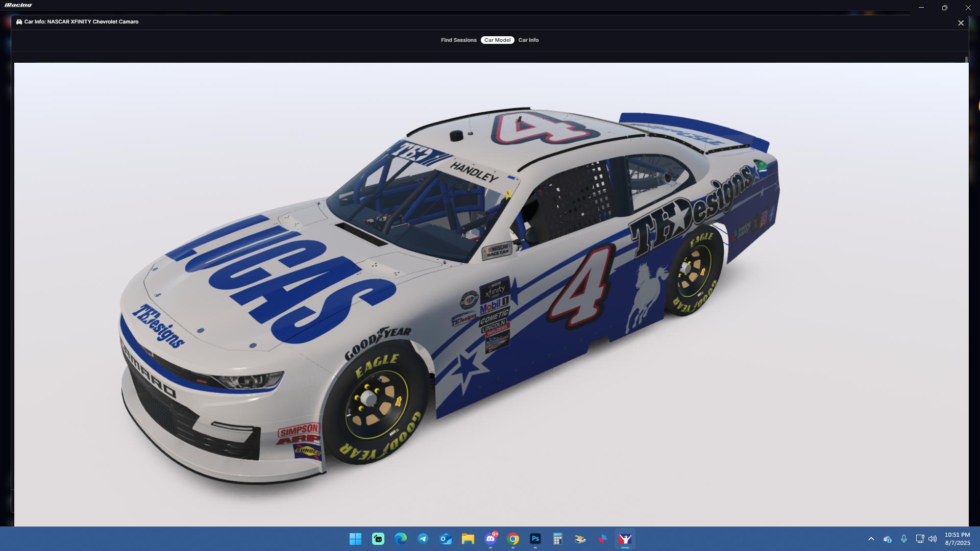Click the iRacing taskbar icon
The image size is (980, 551).
[625, 539]
